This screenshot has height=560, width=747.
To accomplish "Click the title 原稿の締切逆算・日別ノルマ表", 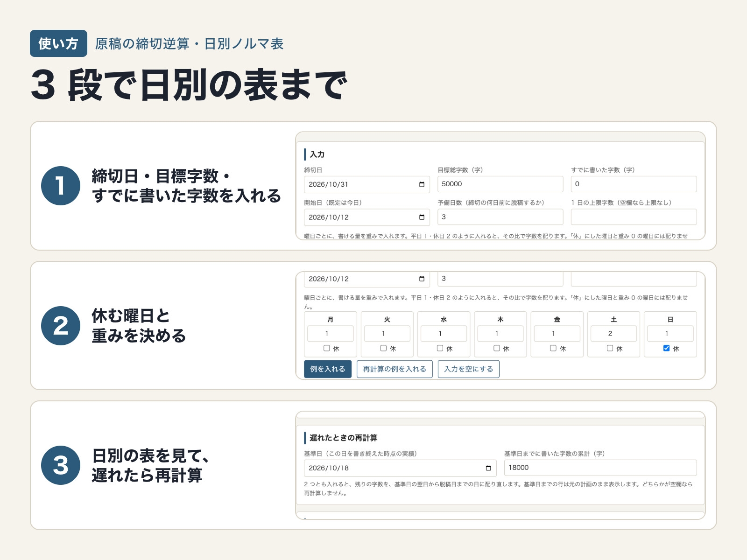I will (189, 44).
